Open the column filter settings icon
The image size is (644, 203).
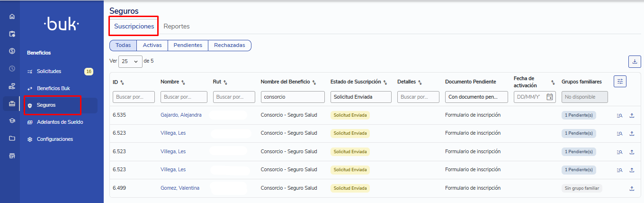620,82
